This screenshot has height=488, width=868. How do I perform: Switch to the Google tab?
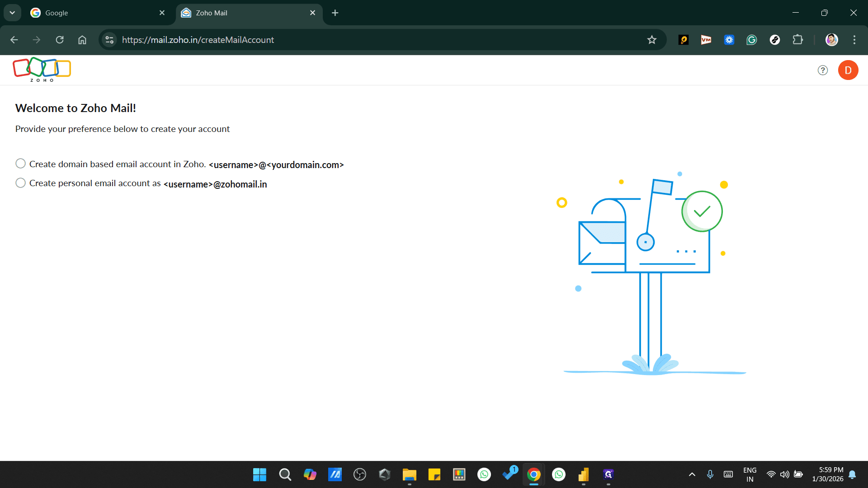tap(97, 13)
